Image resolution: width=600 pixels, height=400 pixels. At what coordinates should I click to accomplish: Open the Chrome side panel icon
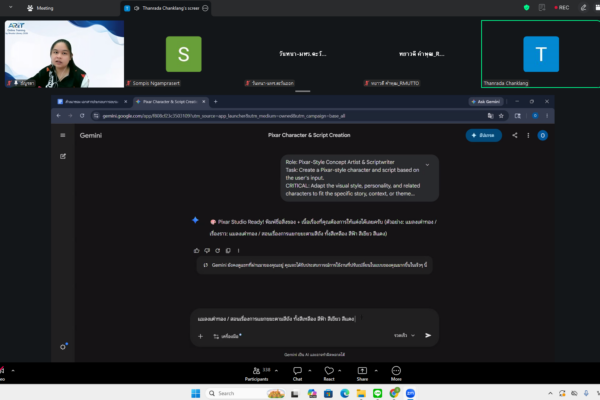click(517, 116)
